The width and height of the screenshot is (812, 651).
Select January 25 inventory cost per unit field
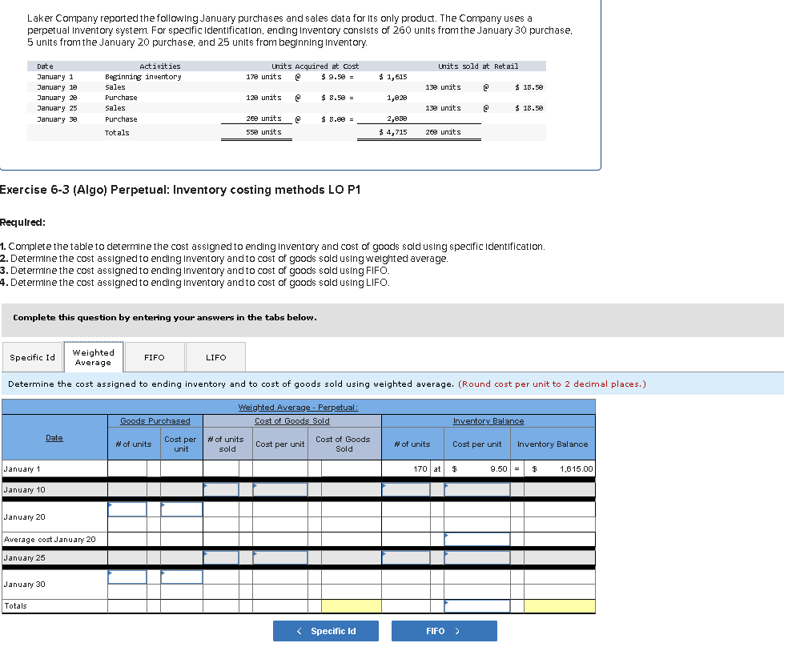point(477,558)
